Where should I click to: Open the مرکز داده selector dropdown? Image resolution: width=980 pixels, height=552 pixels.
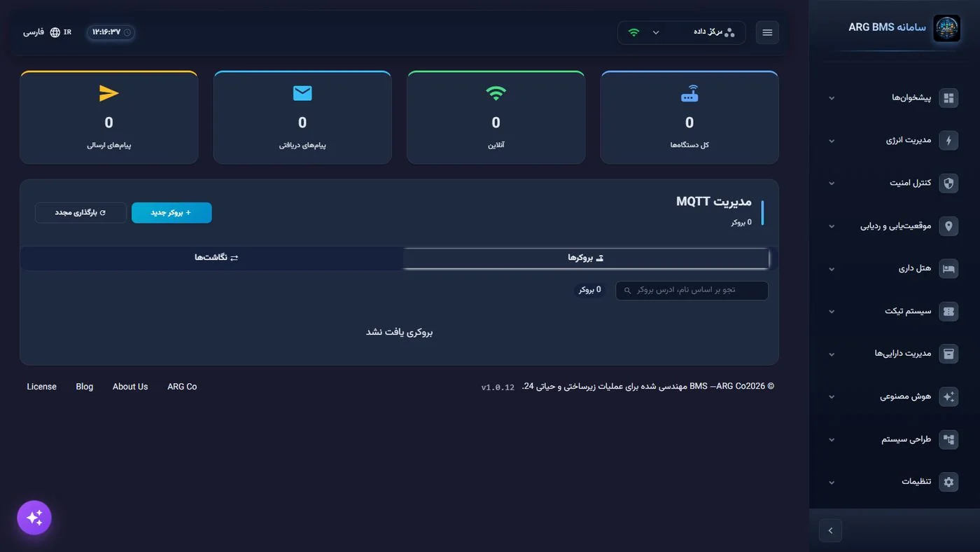(x=682, y=32)
